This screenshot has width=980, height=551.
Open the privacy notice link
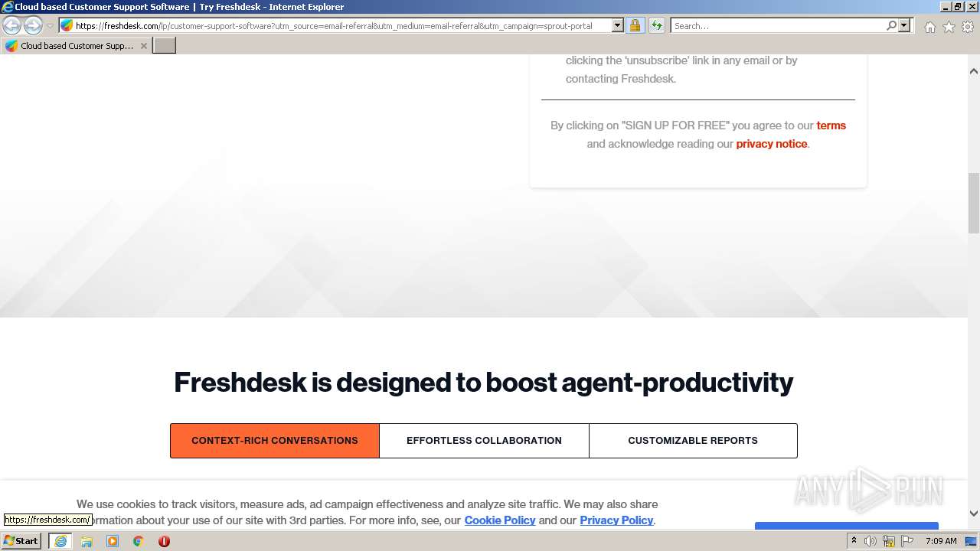click(x=772, y=144)
